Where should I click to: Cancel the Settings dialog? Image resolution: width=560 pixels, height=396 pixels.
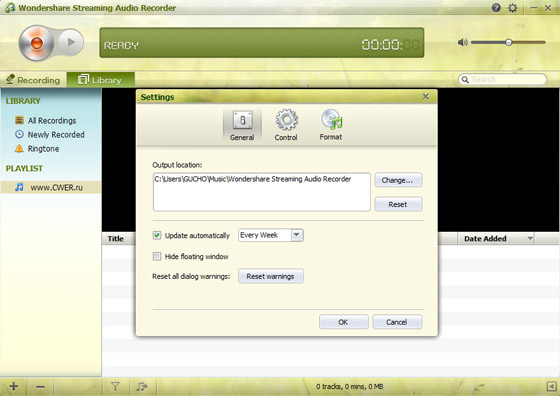coord(397,322)
